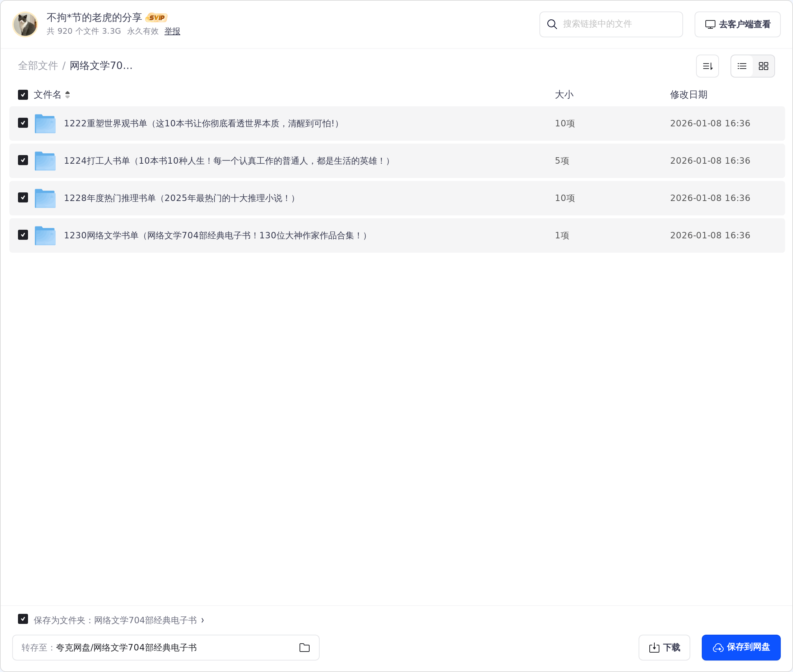Click the 举报 report link
The height and width of the screenshot is (672, 793).
click(172, 31)
